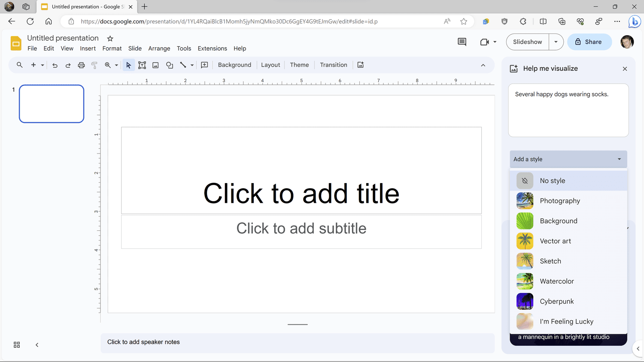Screen dimensions: 644x362
Task: Open comment history icon
Action: pyautogui.click(x=462, y=42)
